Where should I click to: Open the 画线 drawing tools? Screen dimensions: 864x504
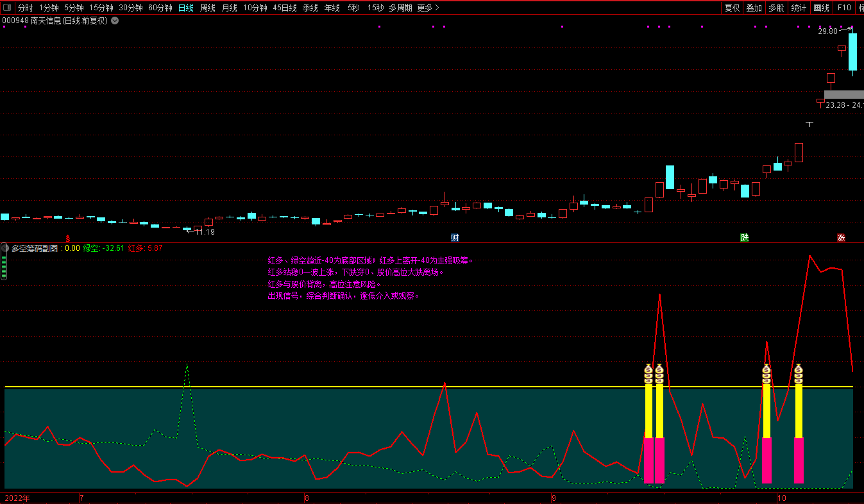(x=821, y=8)
